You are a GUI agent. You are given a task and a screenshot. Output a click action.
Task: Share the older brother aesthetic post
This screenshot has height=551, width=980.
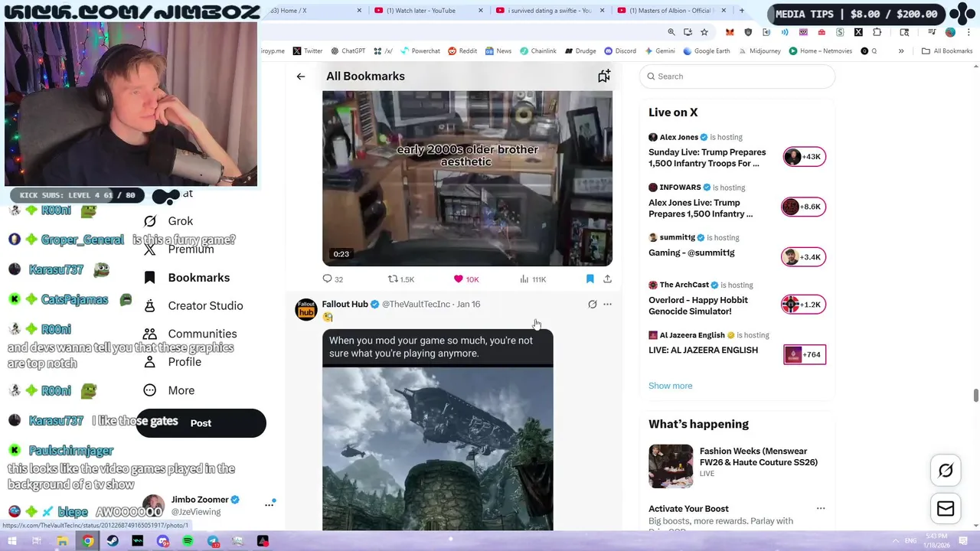pyautogui.click(x=607, y=279)
